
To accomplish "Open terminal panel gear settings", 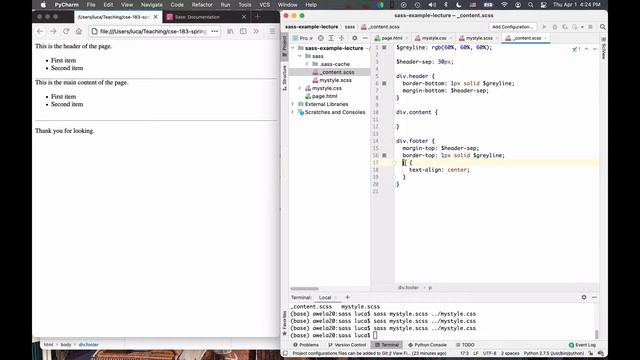I will click(x=584, y=297).
